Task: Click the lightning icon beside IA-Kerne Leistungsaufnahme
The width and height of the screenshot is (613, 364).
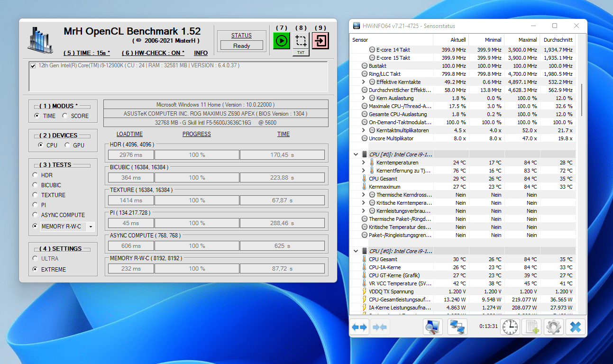Action: (x=365, y=308)
